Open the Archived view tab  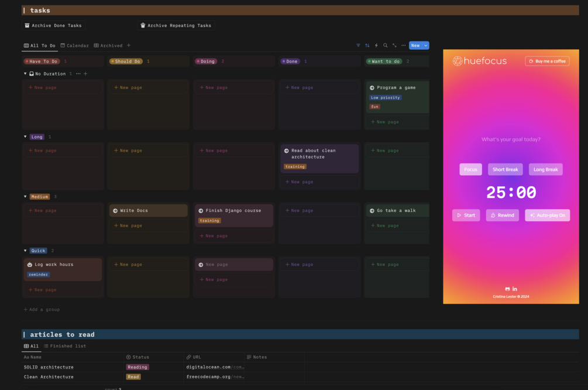[x=108, y=46]
